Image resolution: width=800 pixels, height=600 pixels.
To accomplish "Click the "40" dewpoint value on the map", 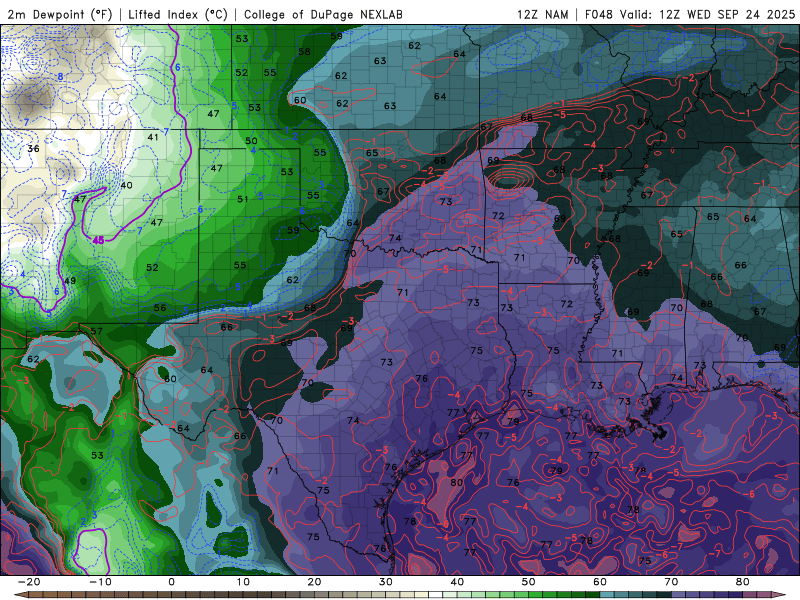I will 126,185.
